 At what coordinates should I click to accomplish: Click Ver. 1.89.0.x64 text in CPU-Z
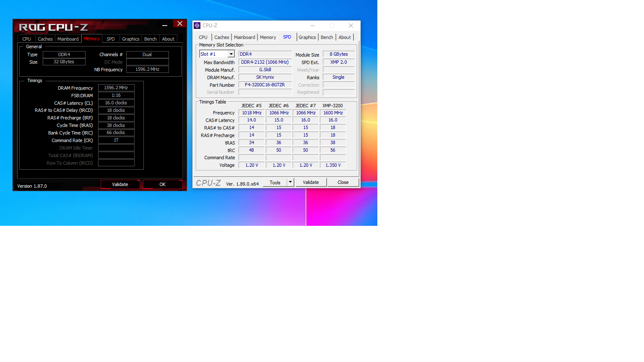coord(242,184)
